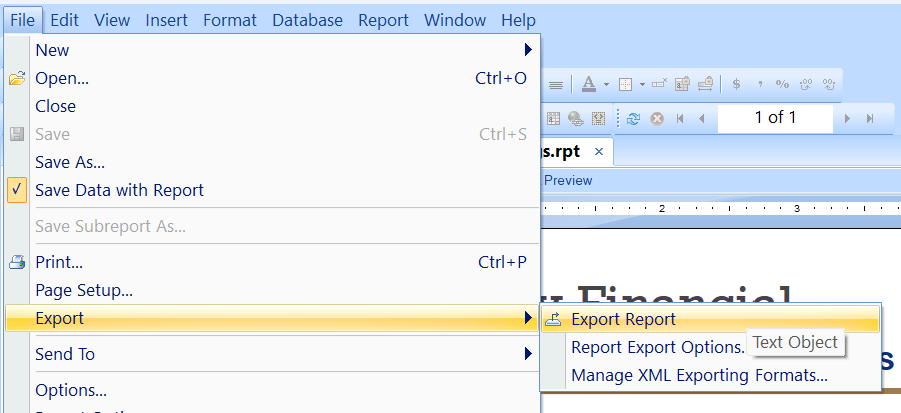This screenshot has width=901, height=413.
Task: Click the currency dollar sign icon
Action: (736, 84)
